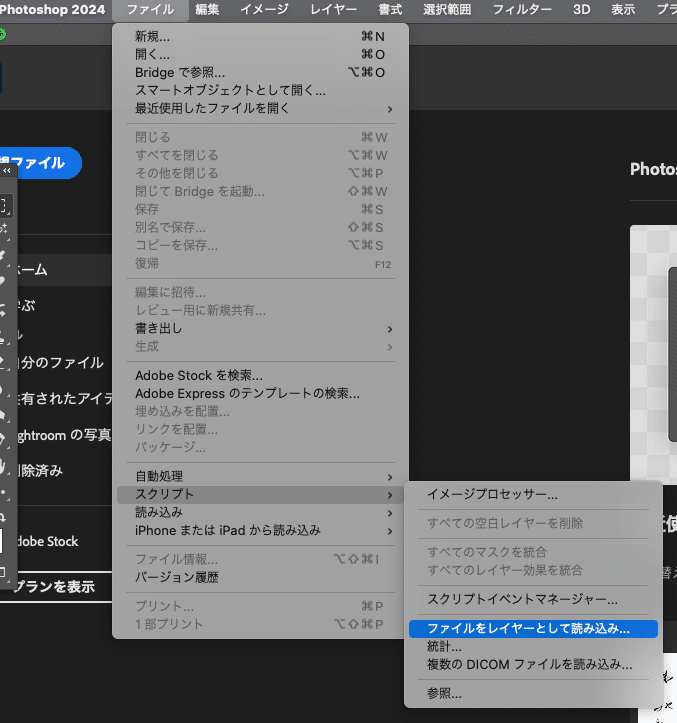
Task: Open the Photoshop 2024 application menu
Action: [53, 9]
